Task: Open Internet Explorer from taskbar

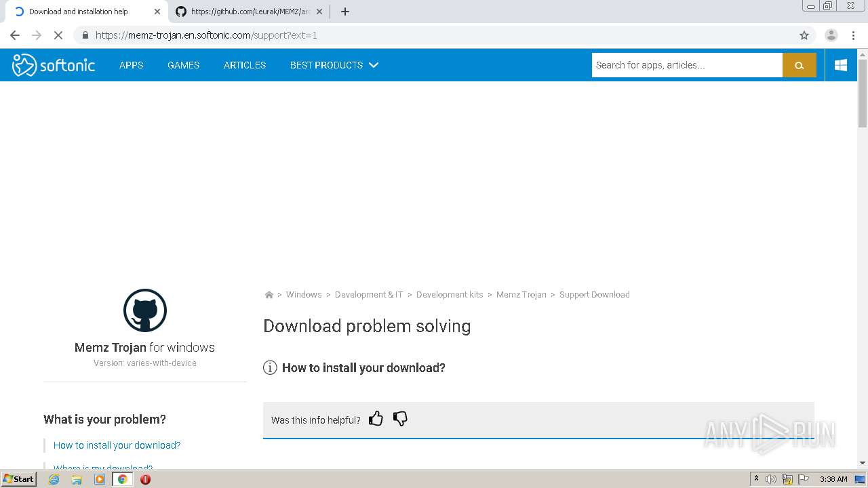Action: coord(54,479)
